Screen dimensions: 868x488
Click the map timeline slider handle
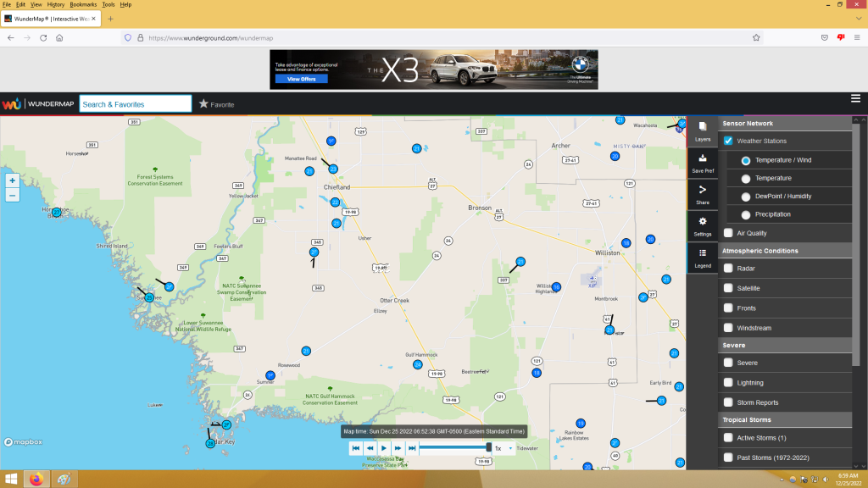tap(489, 447)
